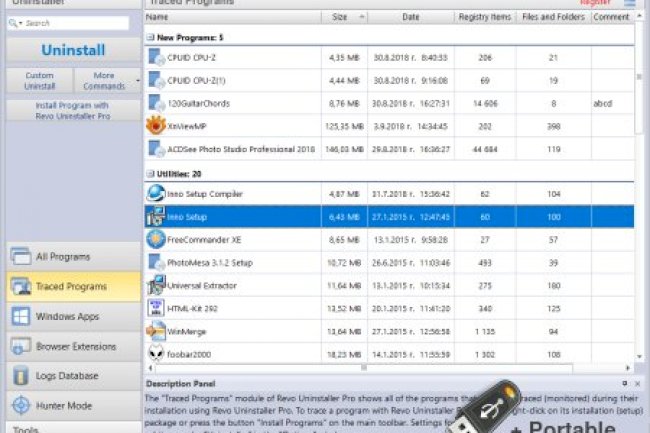This screenshot has width=650, height=433.
Task: Click the Universal Extractor icon
Action: coord(156,285)
